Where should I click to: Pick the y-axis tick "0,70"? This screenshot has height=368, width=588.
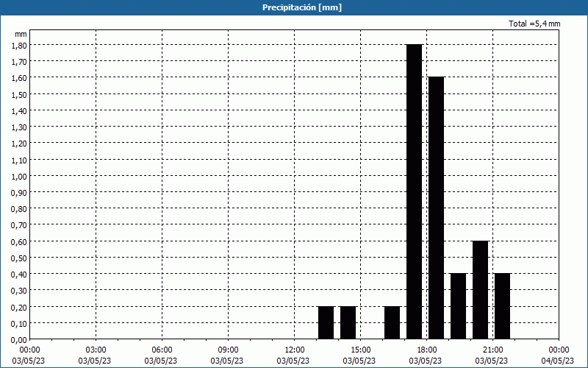20,225
